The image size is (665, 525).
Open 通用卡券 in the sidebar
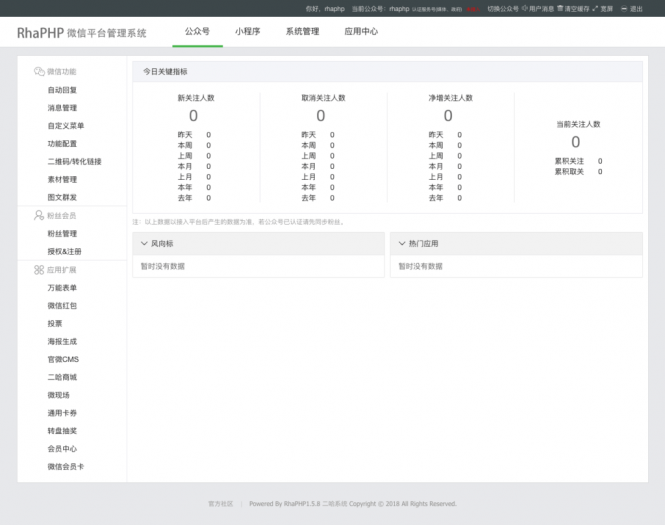pos(62,413)
